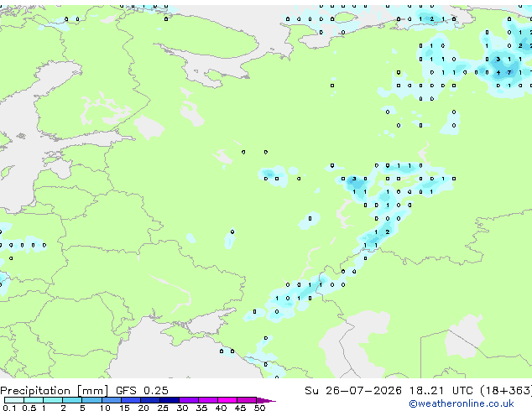Click the purple arrow tip beyond 50
The width and height of the screenshot is (532, 411).
(x=266, y=400)
